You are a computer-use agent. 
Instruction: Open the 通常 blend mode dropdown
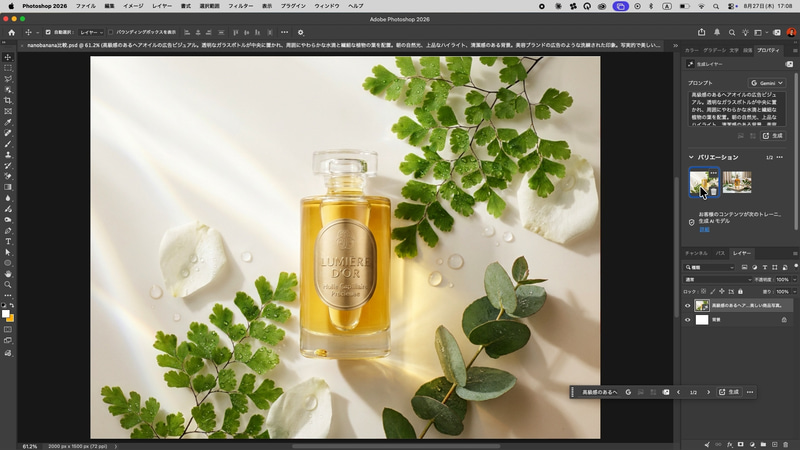(x=718, y=280)
